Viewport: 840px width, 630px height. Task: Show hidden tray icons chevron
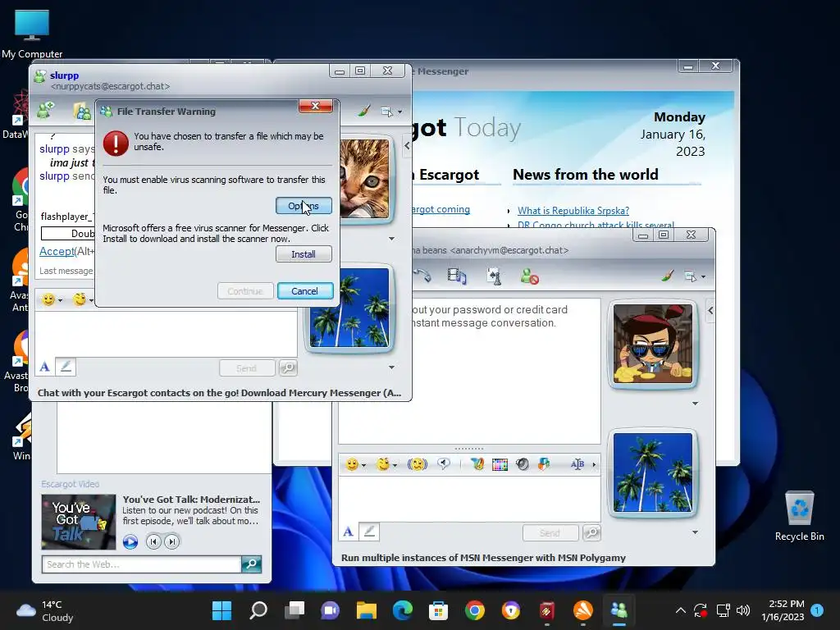coord(680,610)
